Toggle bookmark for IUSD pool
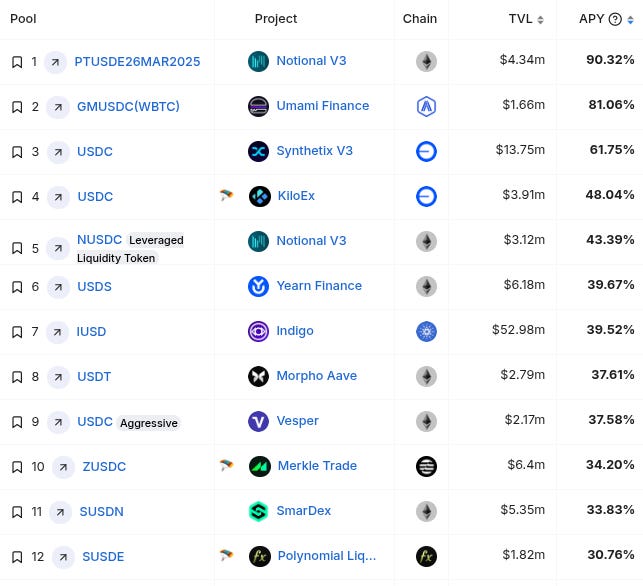This screenshot has height=586, width=643. pyautogui.click(x=17, y=332)
